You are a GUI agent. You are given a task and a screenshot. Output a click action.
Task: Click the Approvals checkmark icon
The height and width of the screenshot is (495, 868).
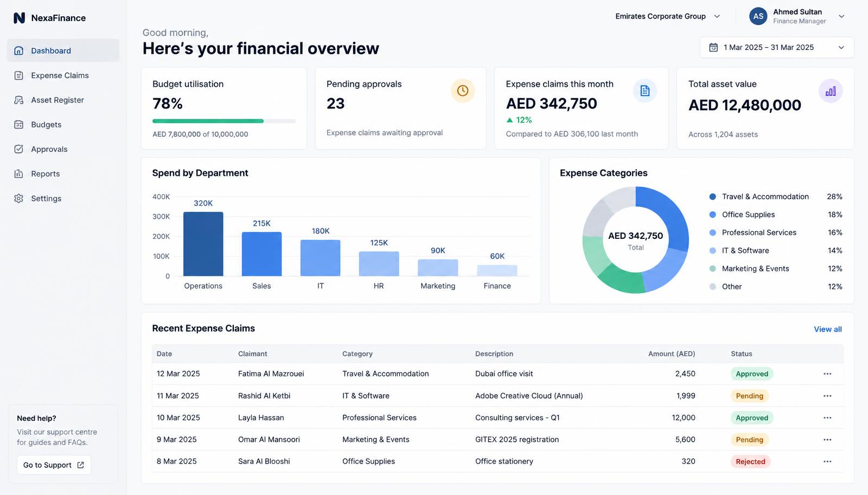18,149
